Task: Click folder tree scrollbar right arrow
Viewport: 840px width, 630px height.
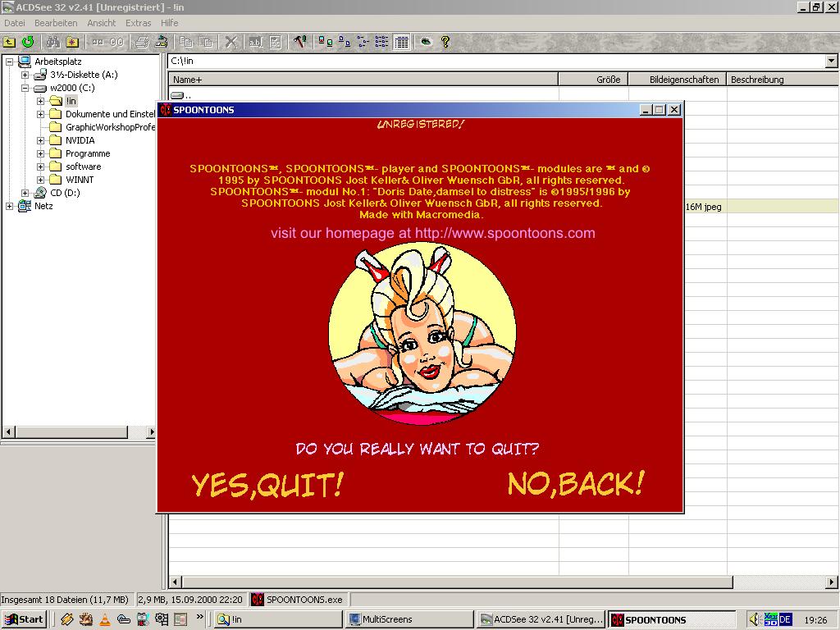Action: [152, 431]
